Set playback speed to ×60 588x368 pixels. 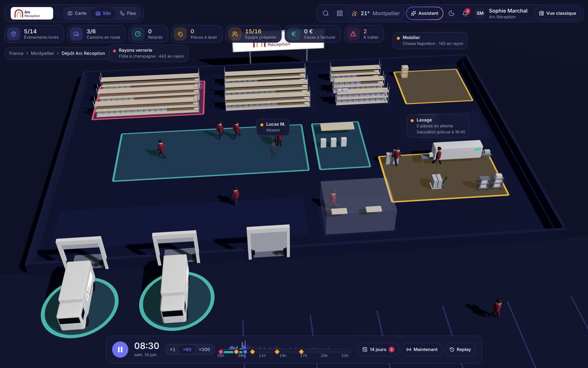click(187, 349)
